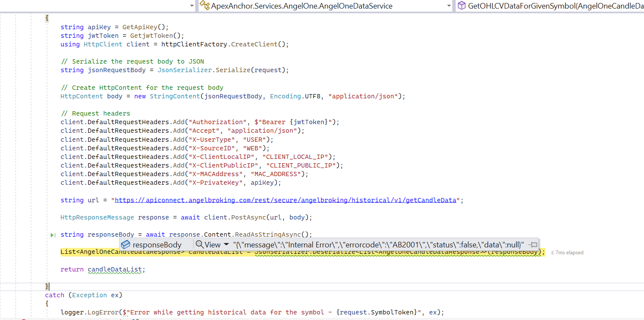Click the "CLIENT_LOCAL_IP" string value
Viewport: 644px width, 320px height.
pos(295,157)
